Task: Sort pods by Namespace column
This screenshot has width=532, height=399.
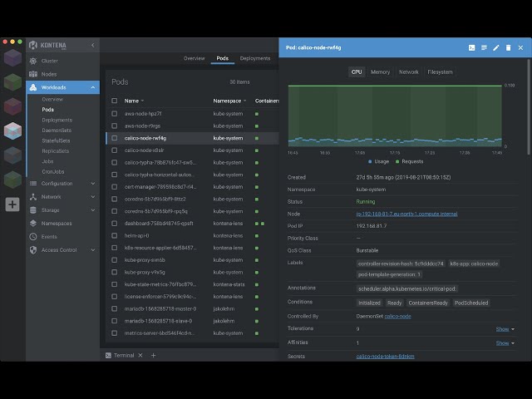Action: pyautogui.click(x=229, y=101)
